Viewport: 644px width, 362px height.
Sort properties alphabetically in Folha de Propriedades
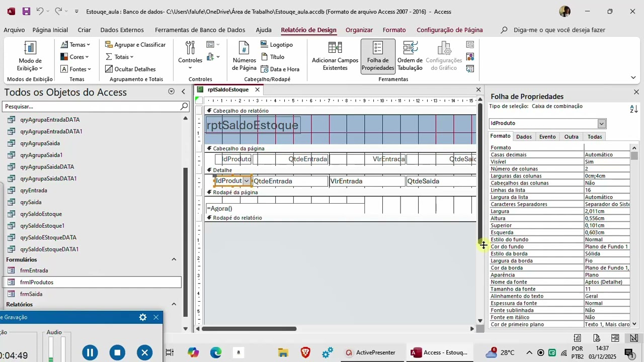coord(634,109)
